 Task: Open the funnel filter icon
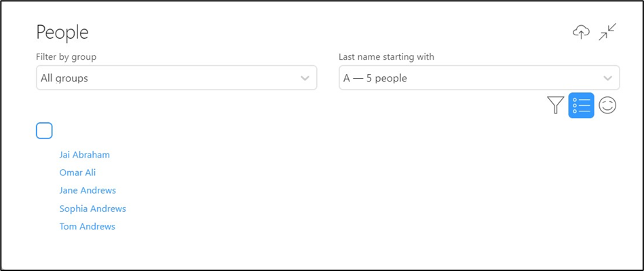[x=555, y=105]
